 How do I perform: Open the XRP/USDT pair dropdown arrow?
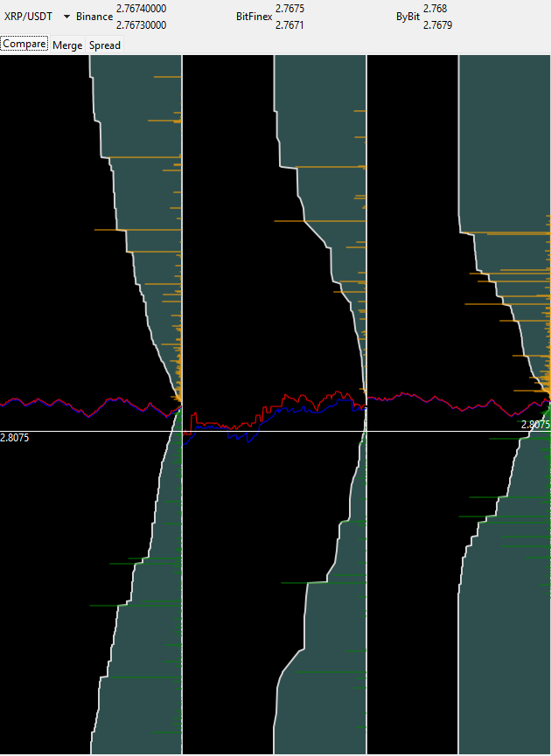pos(67,17)
